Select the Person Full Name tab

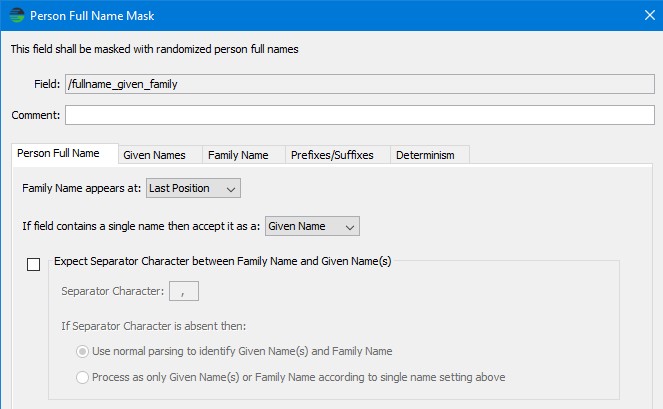click(65, 153)
